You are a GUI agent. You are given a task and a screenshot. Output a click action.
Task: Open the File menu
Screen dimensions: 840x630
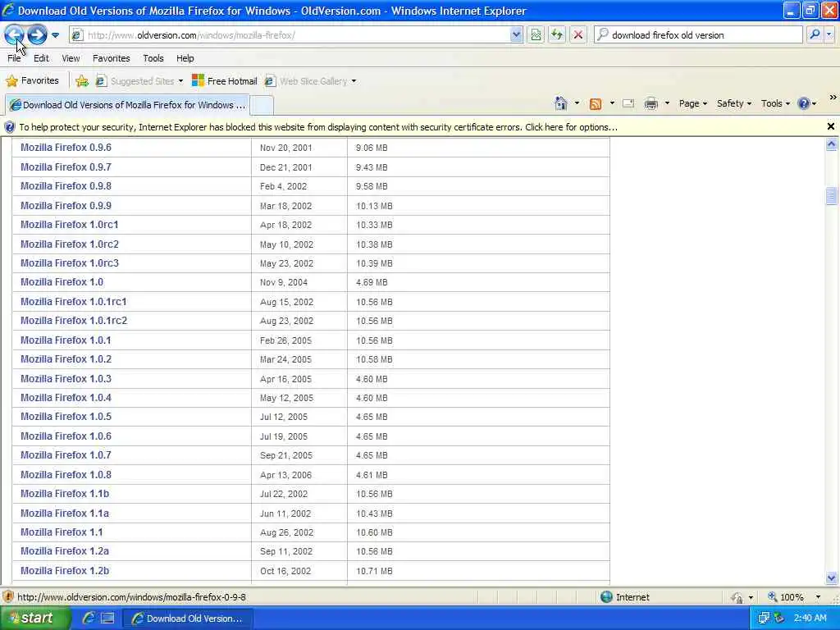pyautogui.click(x=14, y=58)
